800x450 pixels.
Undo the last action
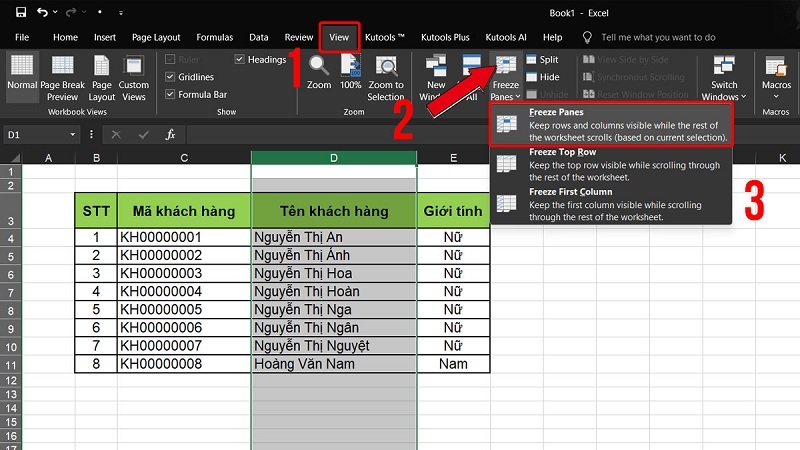tap(42, 12)
